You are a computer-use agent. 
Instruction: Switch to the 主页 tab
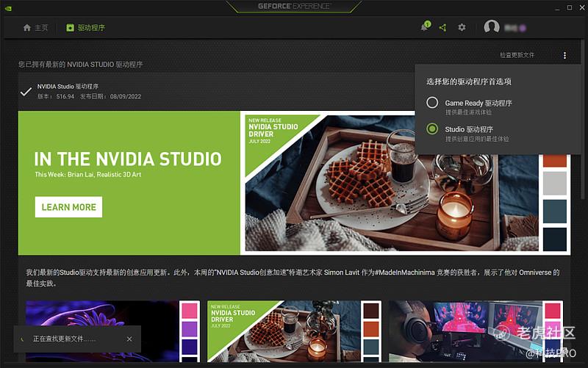pyautogui.click(x=35, y=28)
